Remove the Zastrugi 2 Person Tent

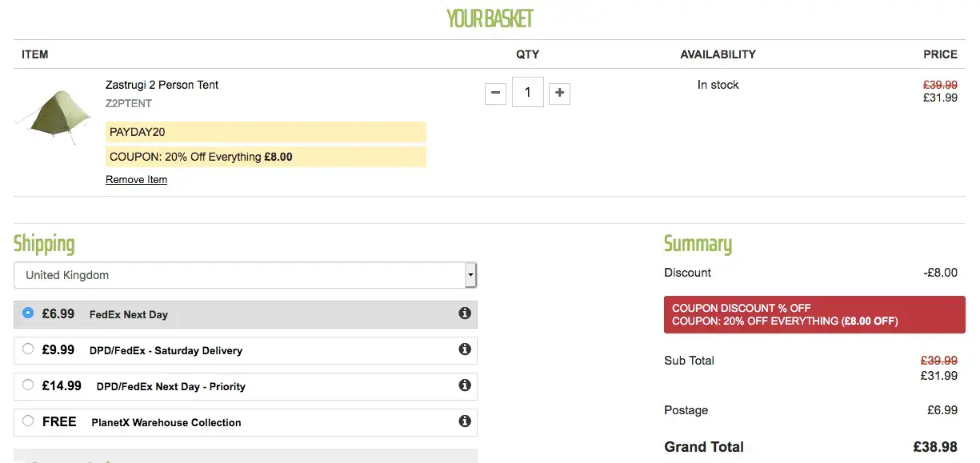coord(135,179)
